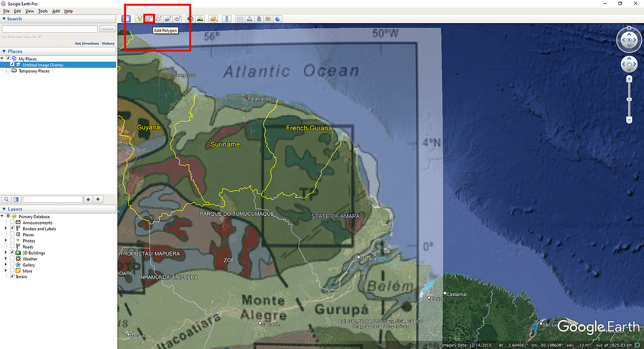644x349 pixels.
Task: Collapse the Places panel
Action: (5, 51)
